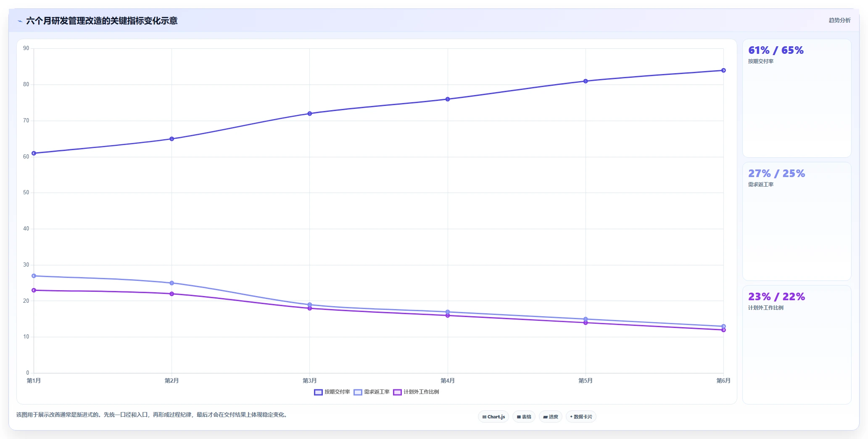The height and width of the screenshot is (439, 868).
Task: Click the 0 y-axis tick label
Action: pos(28,373)
